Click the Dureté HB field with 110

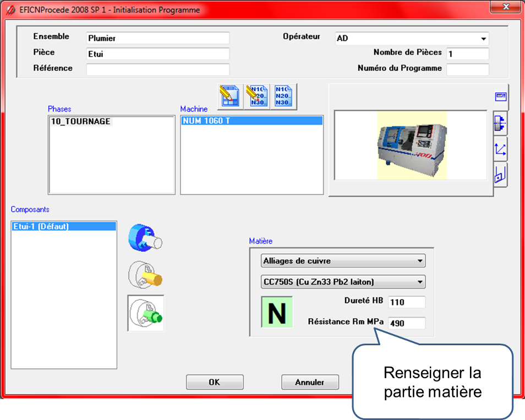[407, 302]
